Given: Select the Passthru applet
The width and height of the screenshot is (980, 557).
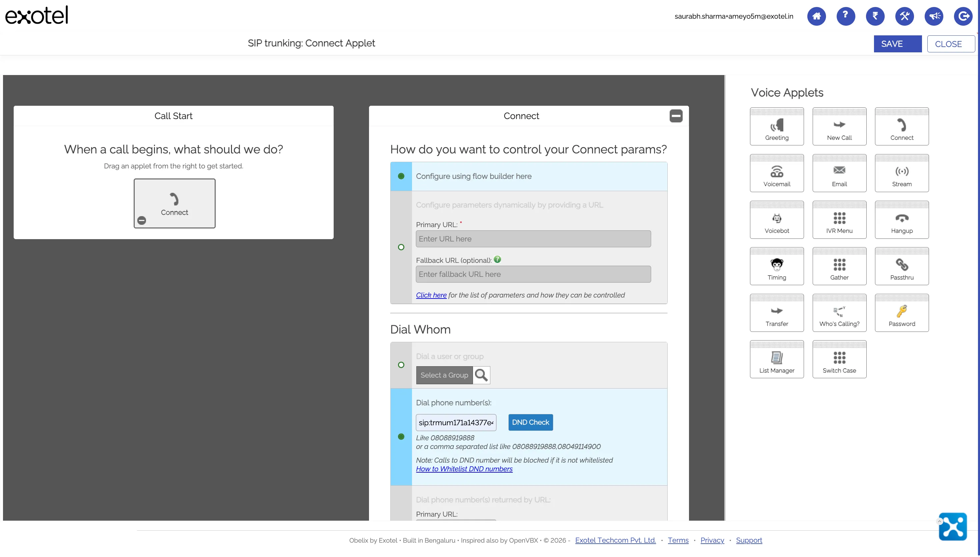Looking at the screenshot, I should click(x=902, y=266).
